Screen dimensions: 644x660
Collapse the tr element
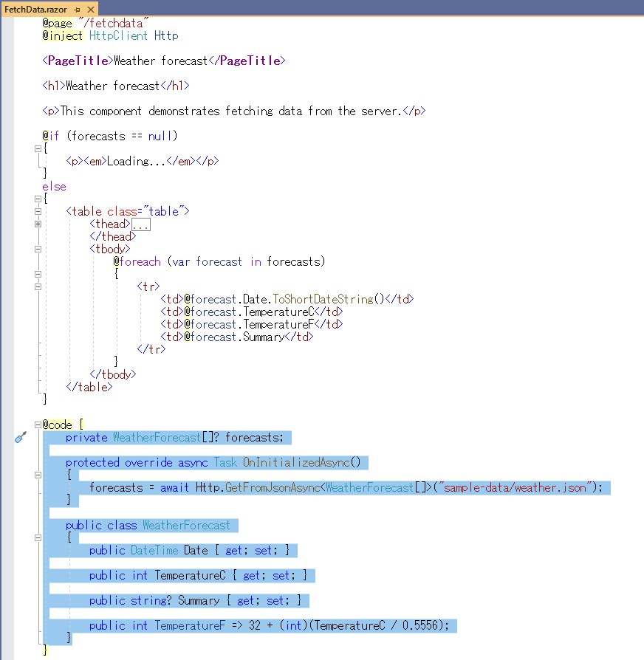click(38, 286)
